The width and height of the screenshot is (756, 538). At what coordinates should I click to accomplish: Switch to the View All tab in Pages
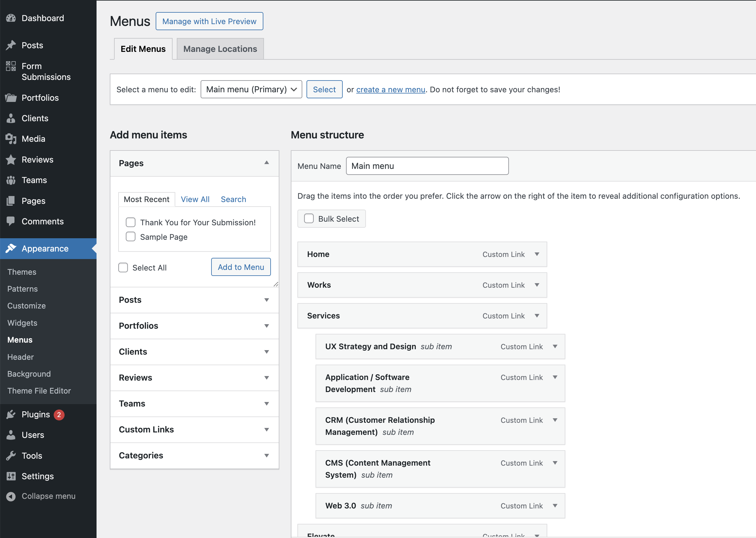195,199
